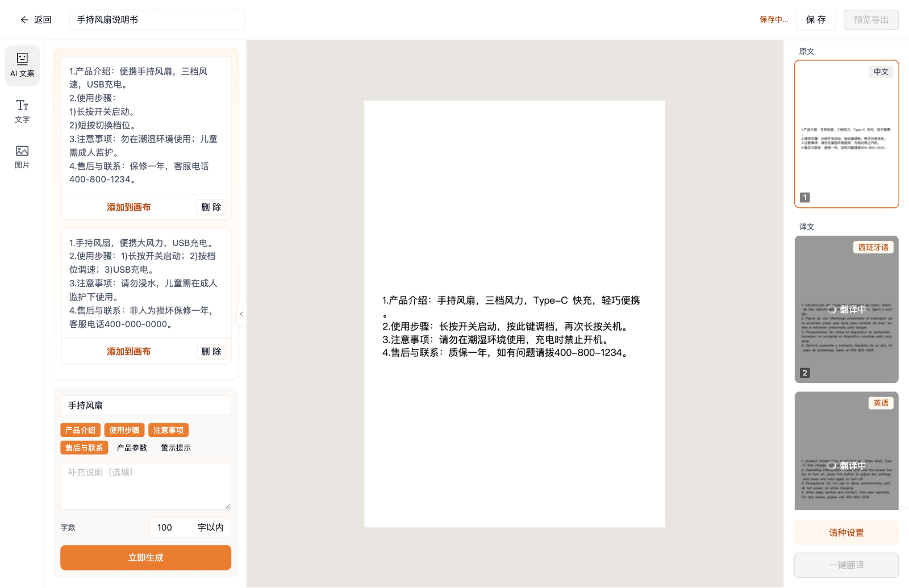Click the 保存 button
The height and width of the screenshot is (588, 909).
click(x=816, y=20)
